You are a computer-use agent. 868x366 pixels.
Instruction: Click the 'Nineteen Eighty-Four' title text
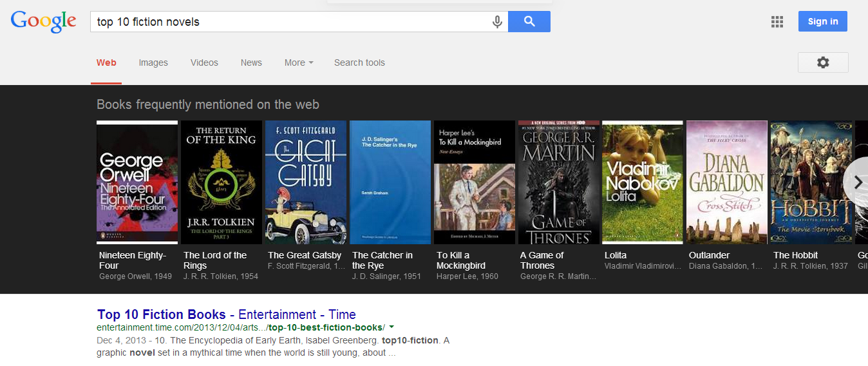[x=132, y=260]
